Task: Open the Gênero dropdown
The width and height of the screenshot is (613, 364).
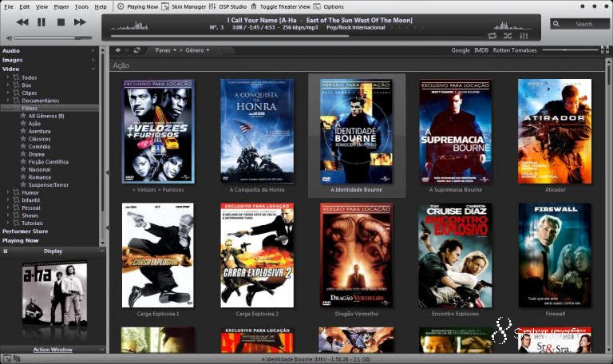Action: 197,50
